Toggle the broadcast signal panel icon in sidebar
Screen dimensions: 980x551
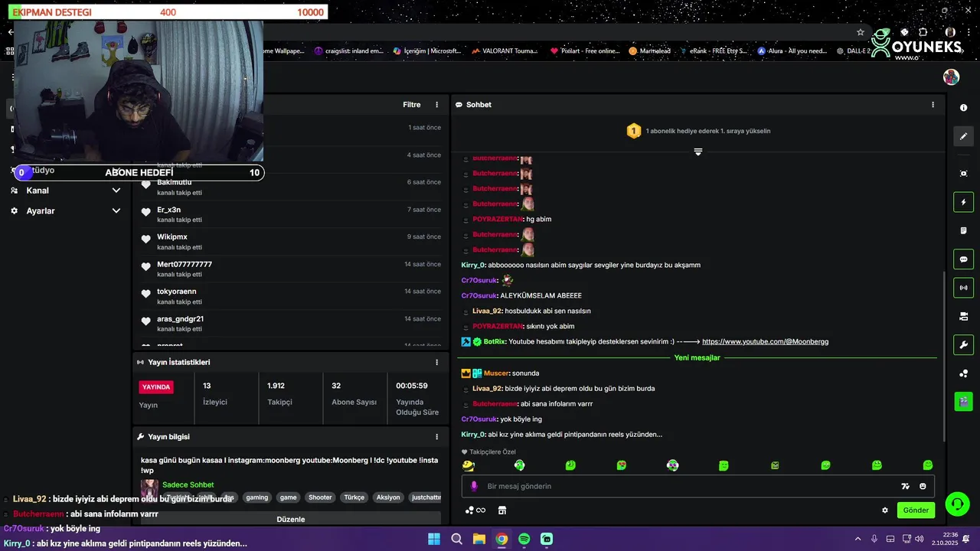963,288
